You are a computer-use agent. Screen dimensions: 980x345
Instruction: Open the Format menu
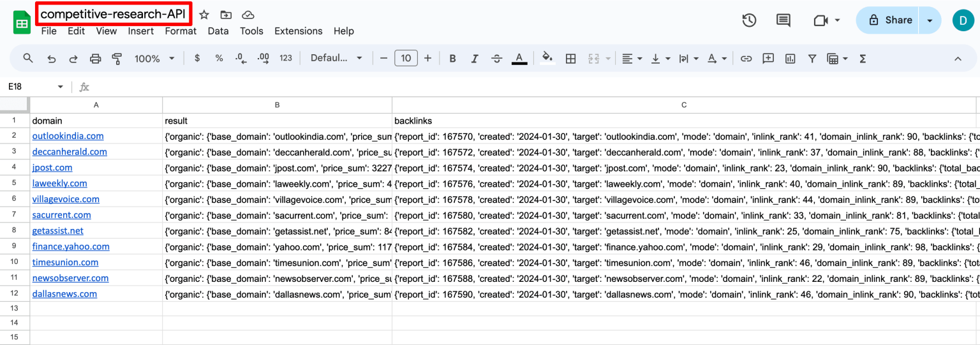[181, 31]
